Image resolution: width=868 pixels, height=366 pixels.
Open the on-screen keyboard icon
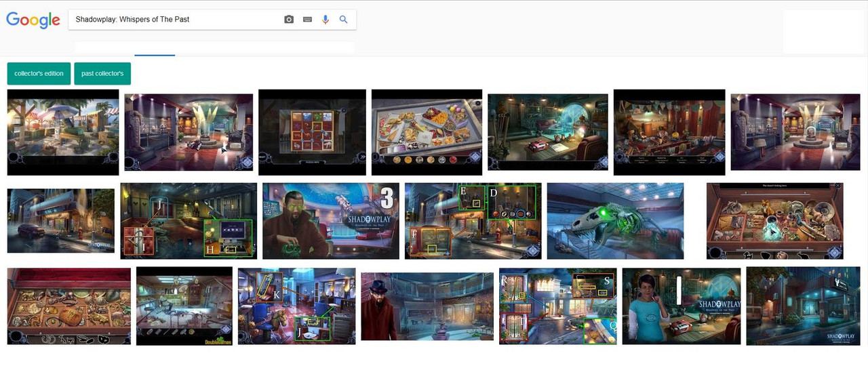click(x=307, y=20)
